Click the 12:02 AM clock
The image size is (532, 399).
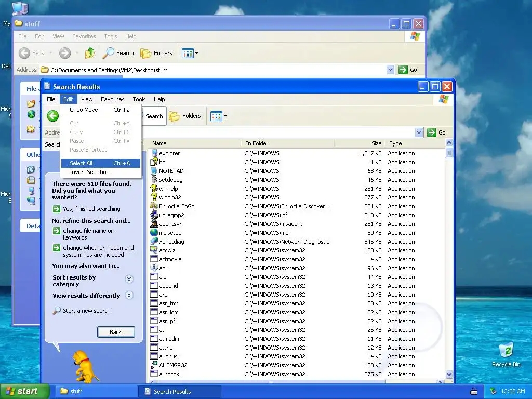pos(513,392)
